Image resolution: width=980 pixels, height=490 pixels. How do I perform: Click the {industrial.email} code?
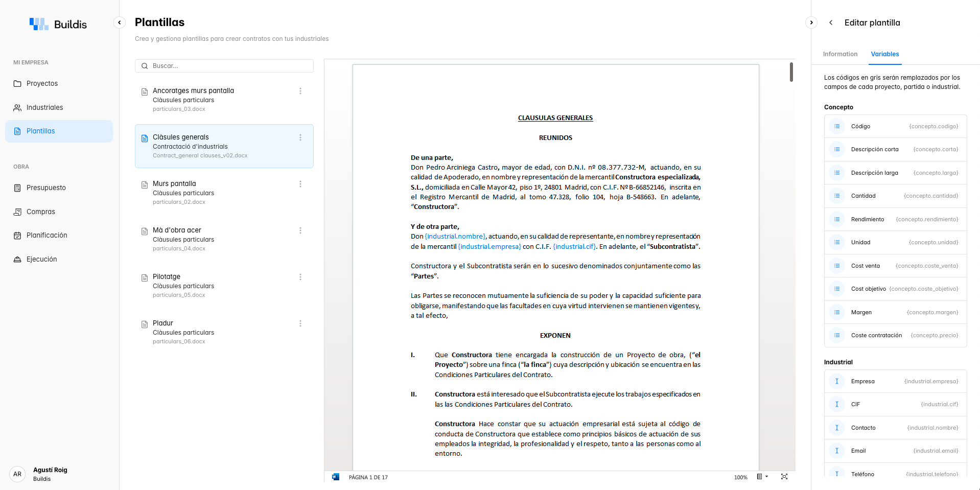point(936,451)
